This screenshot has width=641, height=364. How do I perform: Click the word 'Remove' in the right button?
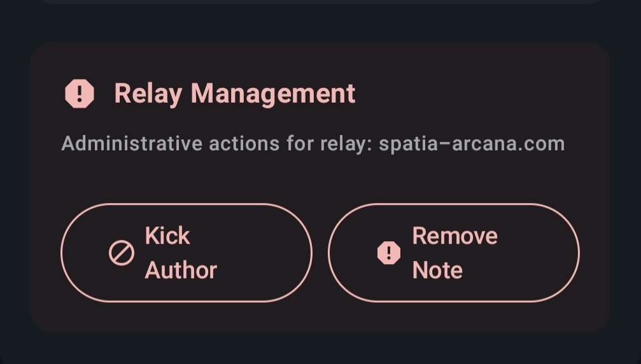click(x=454, y=236)
